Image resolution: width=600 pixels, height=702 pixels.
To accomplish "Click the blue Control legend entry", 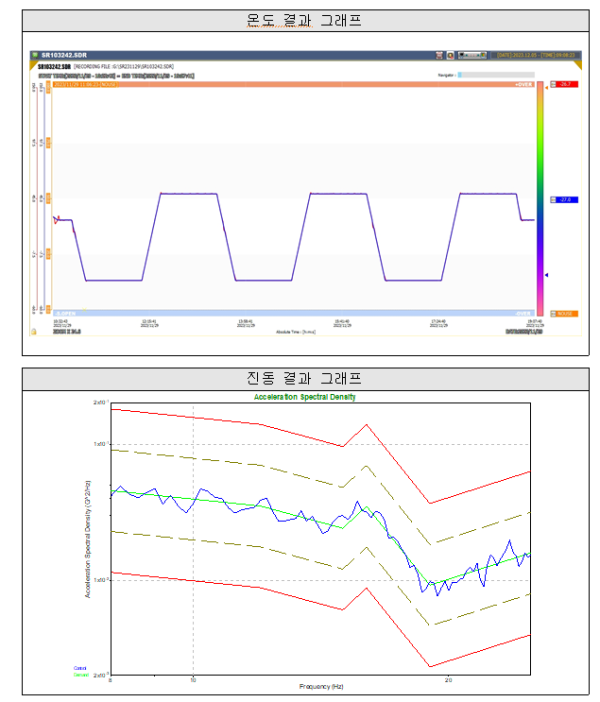I will click(80, 668).
